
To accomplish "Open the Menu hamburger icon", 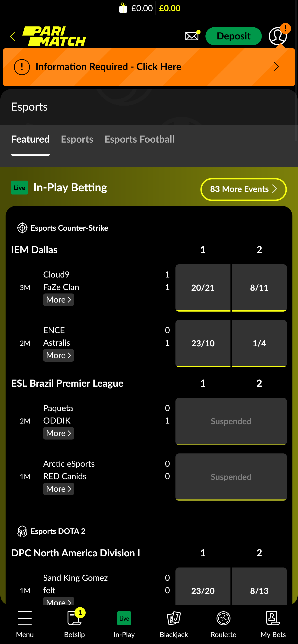I will [25, 618].
